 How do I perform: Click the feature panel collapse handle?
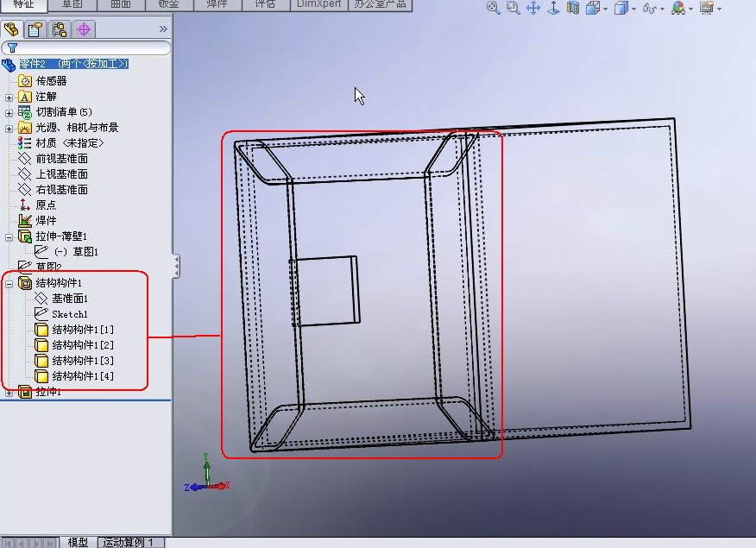[x=176, y=266]
